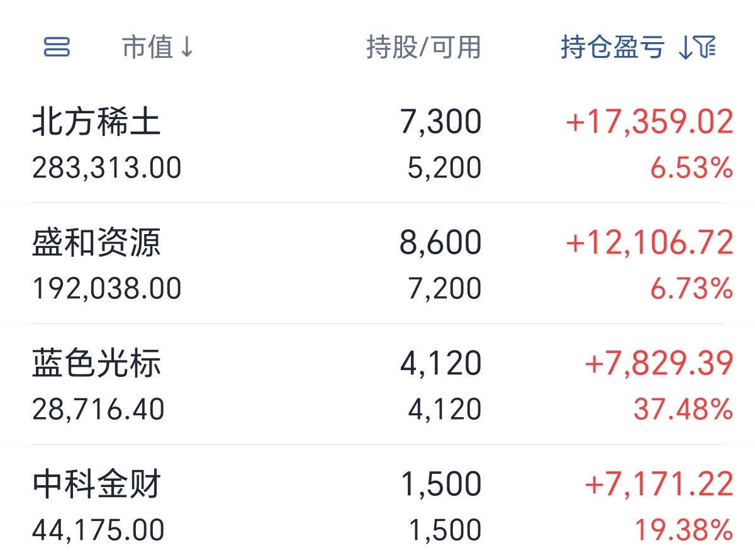Select 中科金财 gain percentage 19.38%
Image resolution: width=755 pixels, height=560 pixels.
(x=683, y=530)
